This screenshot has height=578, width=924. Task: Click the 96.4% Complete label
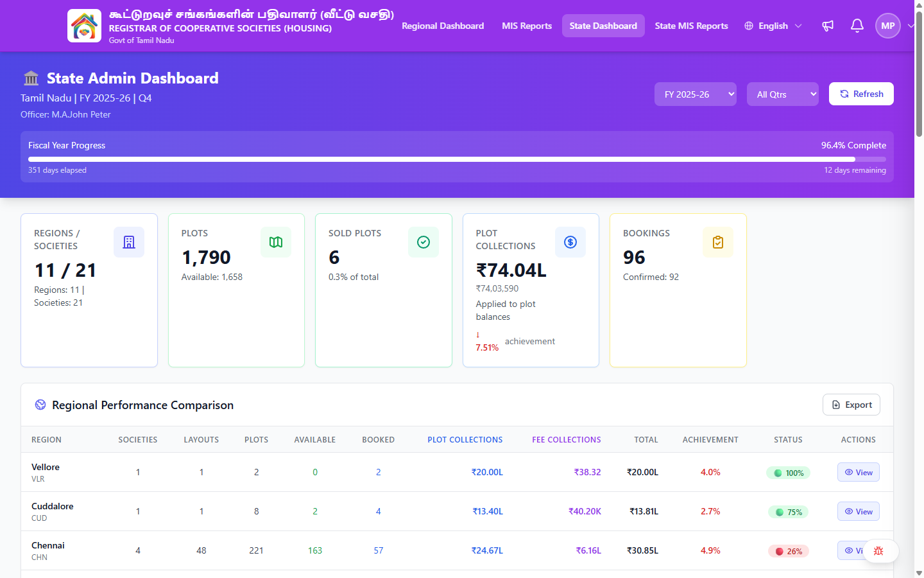(853, 145)
